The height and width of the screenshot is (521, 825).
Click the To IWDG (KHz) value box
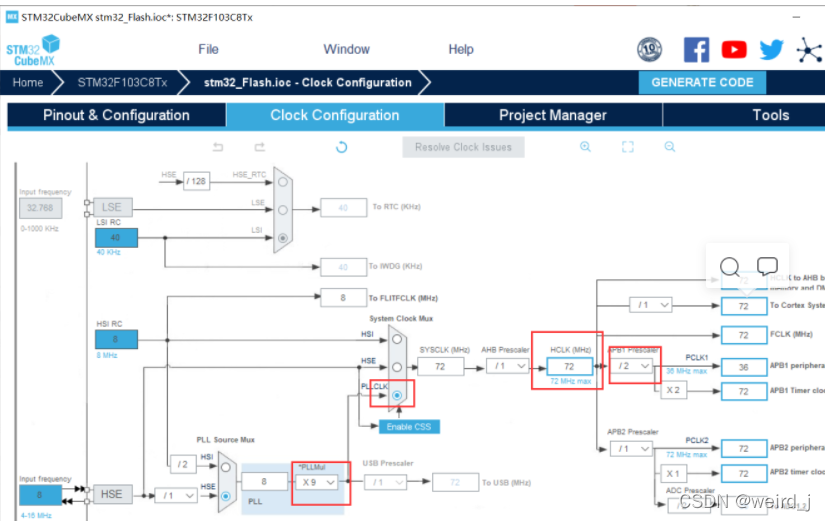[343, 267]
